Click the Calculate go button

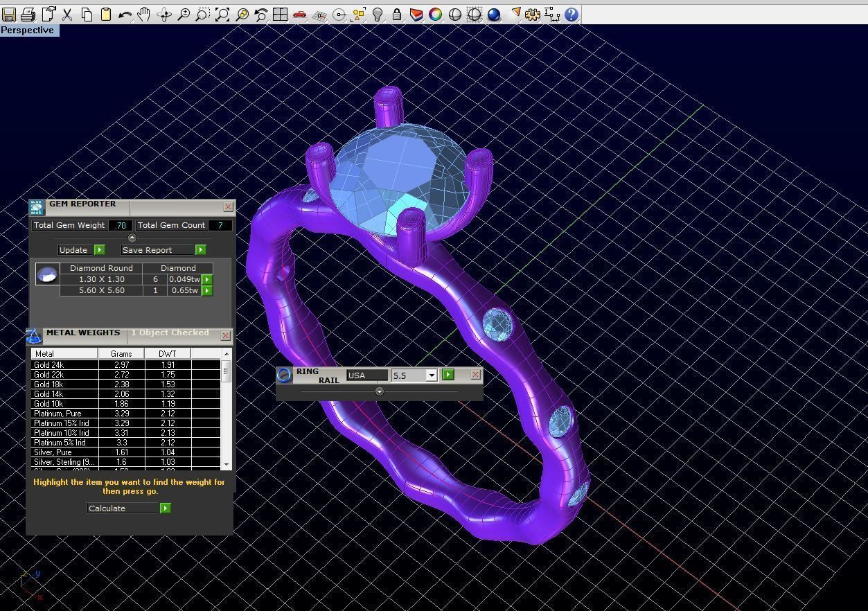[x=165, y=508]
